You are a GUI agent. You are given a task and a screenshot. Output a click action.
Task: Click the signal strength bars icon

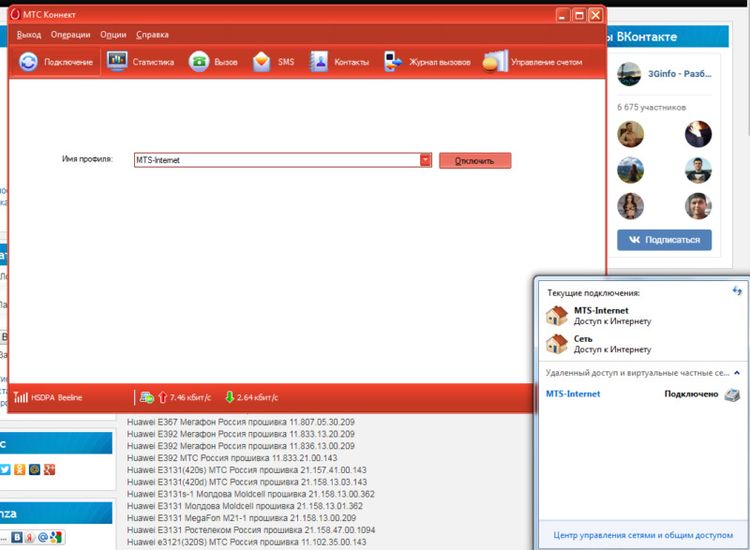click(21, 397)
